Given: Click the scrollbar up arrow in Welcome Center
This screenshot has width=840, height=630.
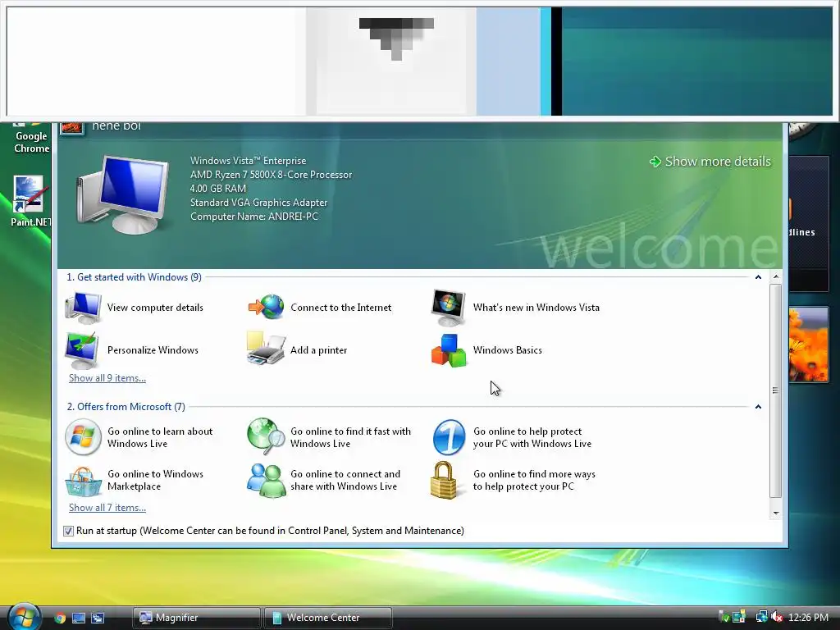Looking at the screenshot, I should click(776, 277).
